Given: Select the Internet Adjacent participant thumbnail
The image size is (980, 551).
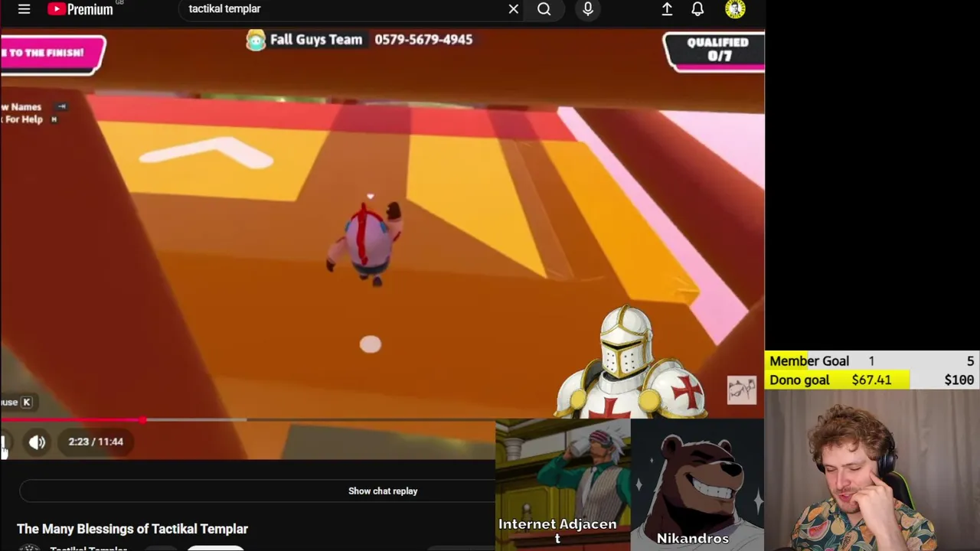Looking at the screenshot, I should [563, 484].
